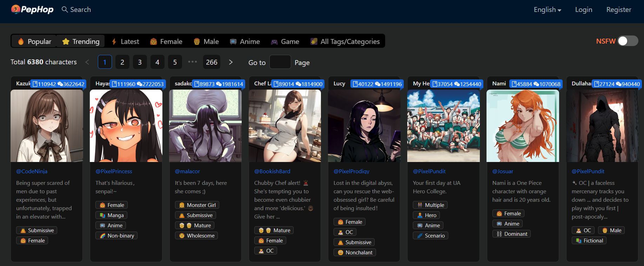Focus the Go to page input field

pos(280,62)
